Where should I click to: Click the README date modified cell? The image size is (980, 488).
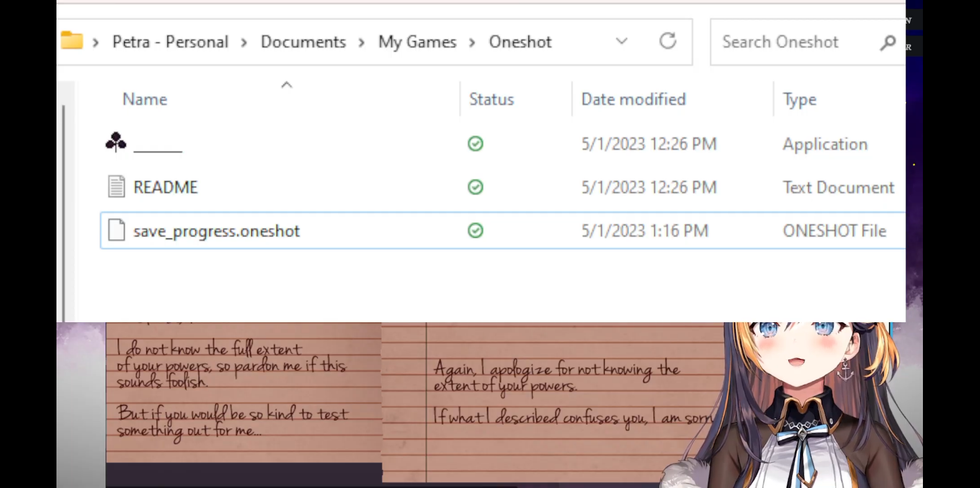click(x=649, y=188)
